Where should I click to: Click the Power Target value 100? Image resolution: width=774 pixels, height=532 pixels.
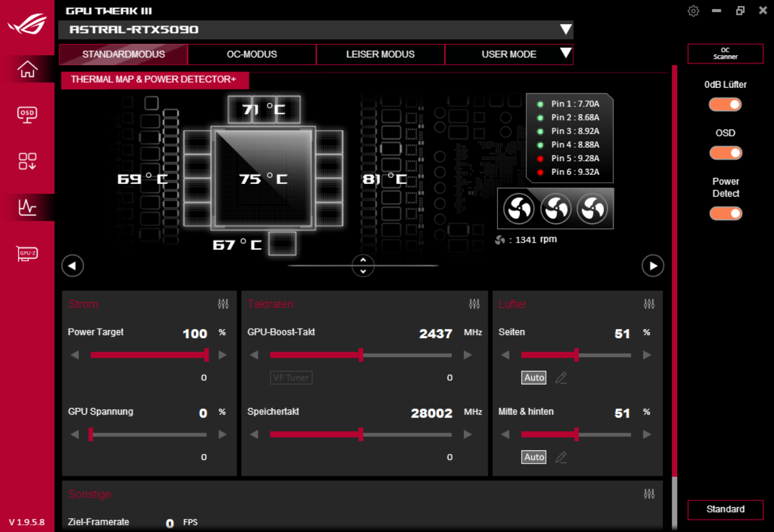point(195,333)
